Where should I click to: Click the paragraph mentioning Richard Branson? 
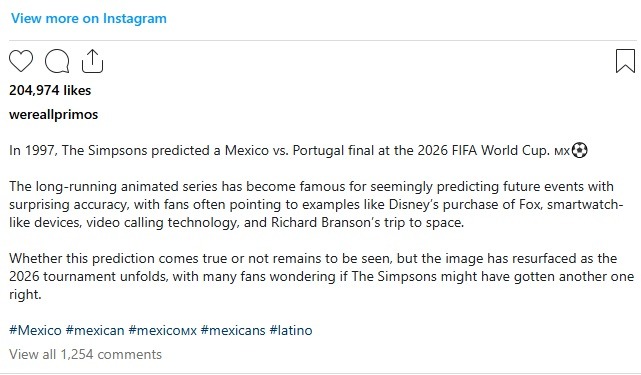(x=316, y=204)
